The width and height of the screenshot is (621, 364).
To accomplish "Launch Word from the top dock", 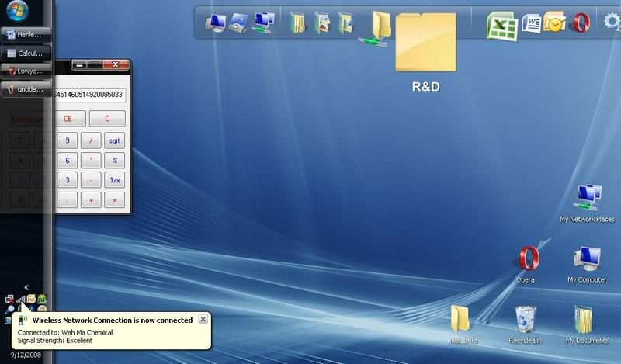I will [x=532, y=23].
